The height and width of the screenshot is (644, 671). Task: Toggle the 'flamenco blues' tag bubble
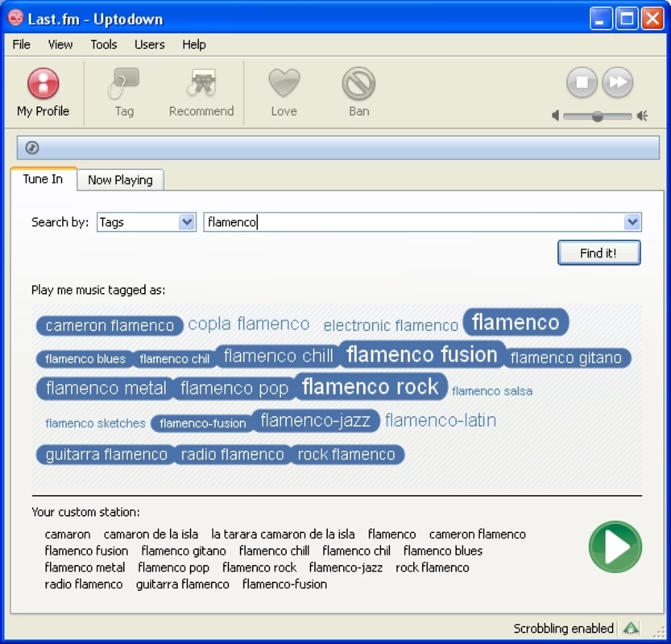click(85, 359)
